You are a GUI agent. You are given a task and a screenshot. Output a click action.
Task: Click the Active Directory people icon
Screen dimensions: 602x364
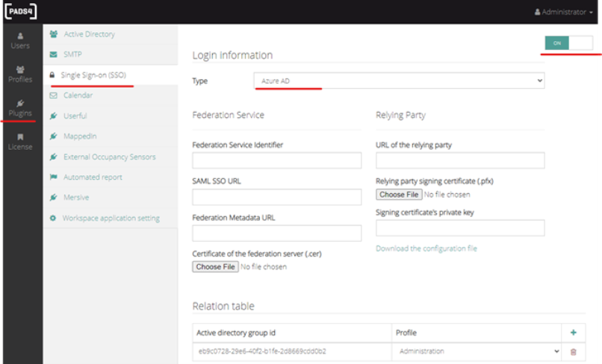(54, 34)
